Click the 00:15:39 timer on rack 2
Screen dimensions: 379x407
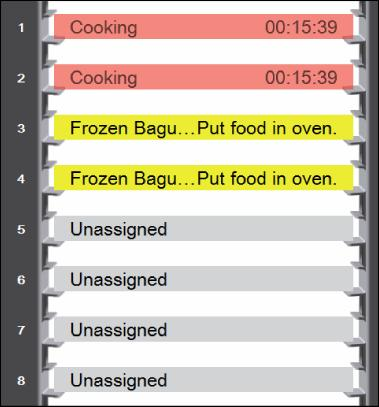[301, 77]
